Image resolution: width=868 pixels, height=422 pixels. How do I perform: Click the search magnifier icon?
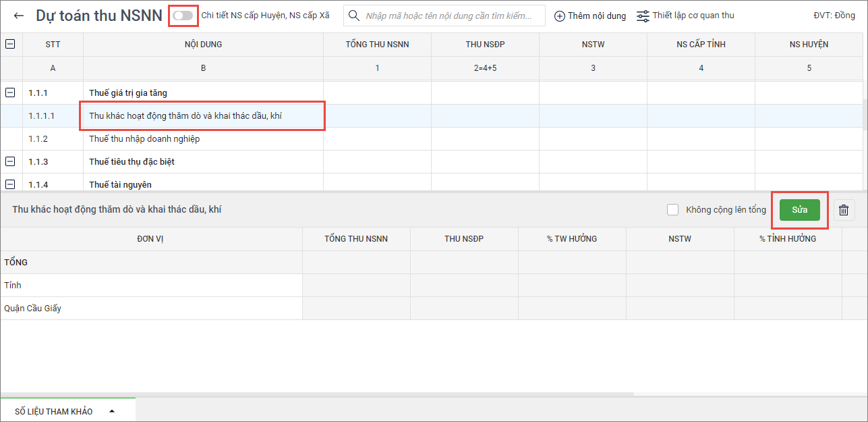tap(354, 16)
